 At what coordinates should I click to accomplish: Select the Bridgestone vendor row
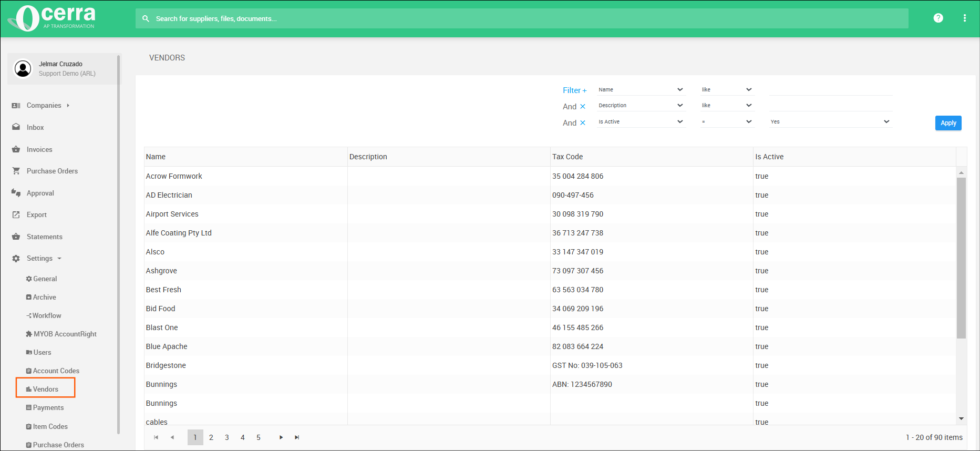pos(550,365)
